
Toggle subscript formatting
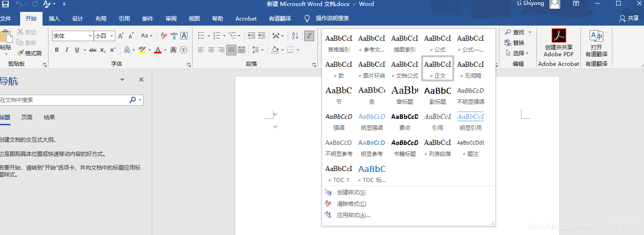pos(103,50)
